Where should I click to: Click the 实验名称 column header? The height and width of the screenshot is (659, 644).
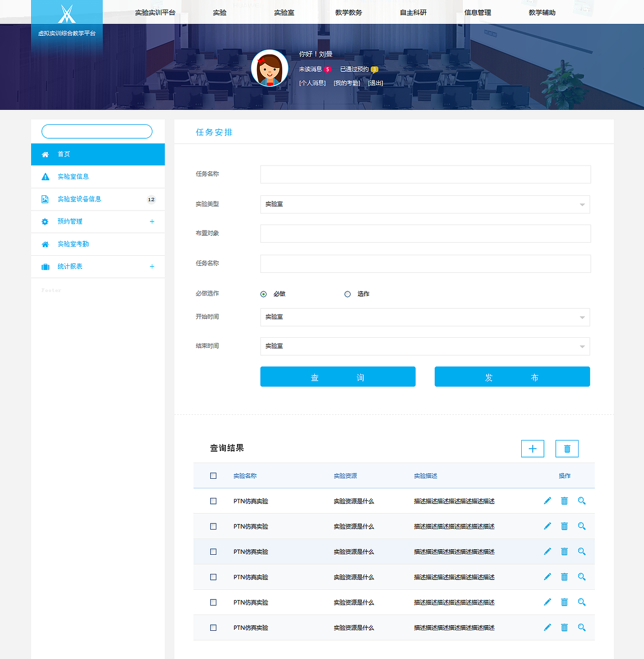click(x=245, y=476)
